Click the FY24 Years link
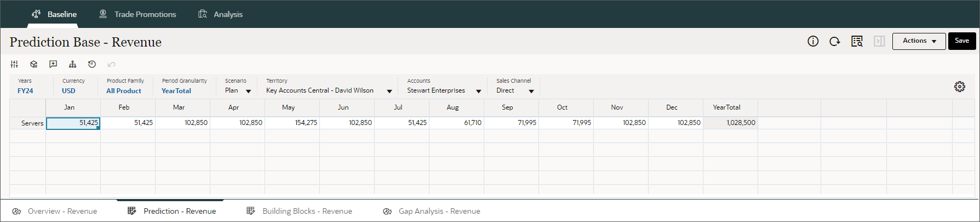The image size is (980, 222). (25, 91)
